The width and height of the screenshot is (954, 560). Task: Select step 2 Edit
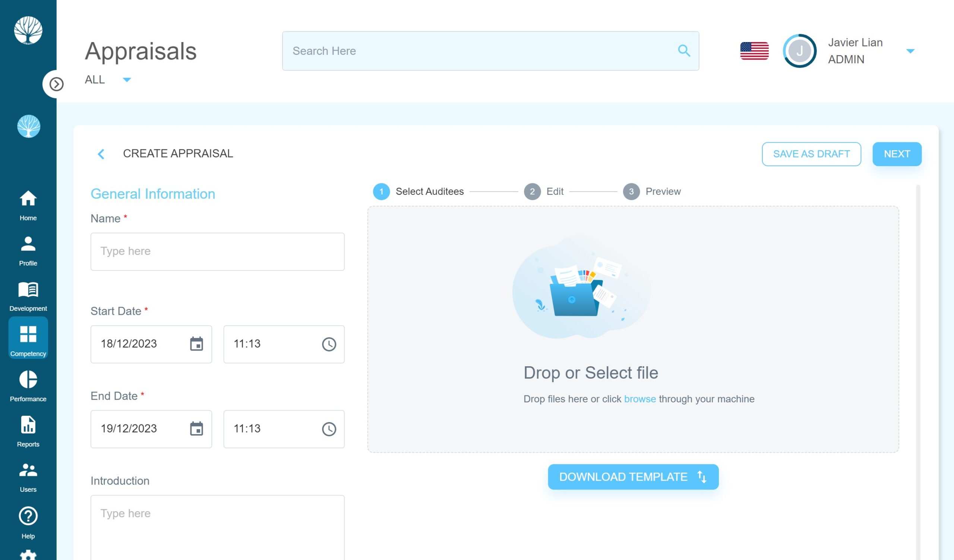click(544, 192)
